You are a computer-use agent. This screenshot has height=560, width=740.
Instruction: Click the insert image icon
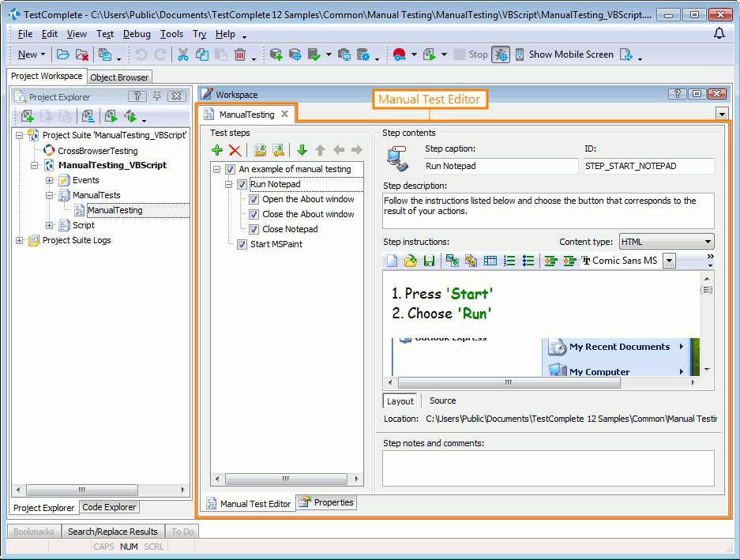[452, 261]
